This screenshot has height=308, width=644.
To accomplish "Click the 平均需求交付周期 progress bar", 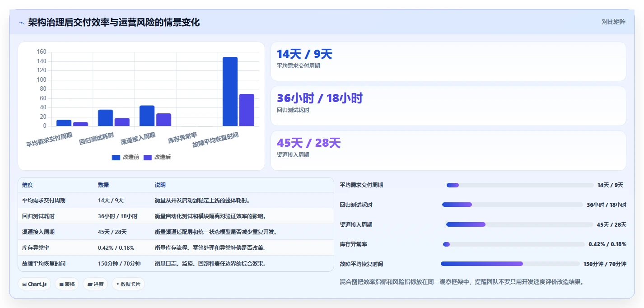I will click(520, 185).
